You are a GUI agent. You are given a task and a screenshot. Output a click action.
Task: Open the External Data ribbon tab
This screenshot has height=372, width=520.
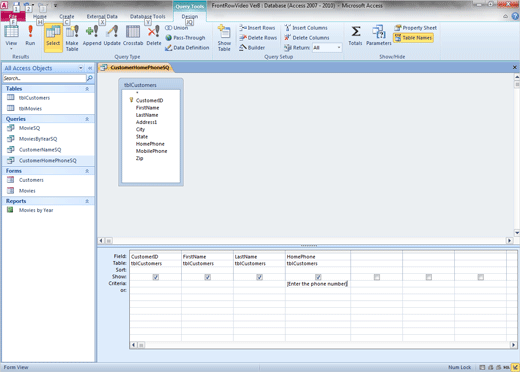(x=102, y=16)
